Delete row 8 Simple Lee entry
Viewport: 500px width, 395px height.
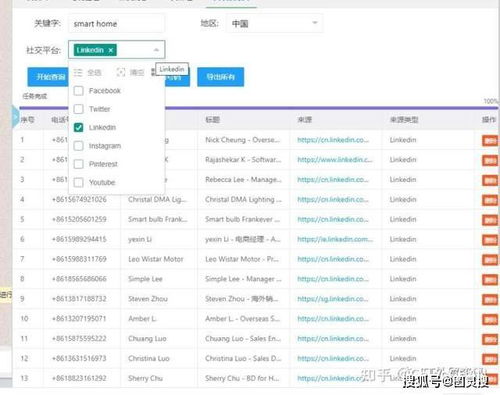point(490,280)
